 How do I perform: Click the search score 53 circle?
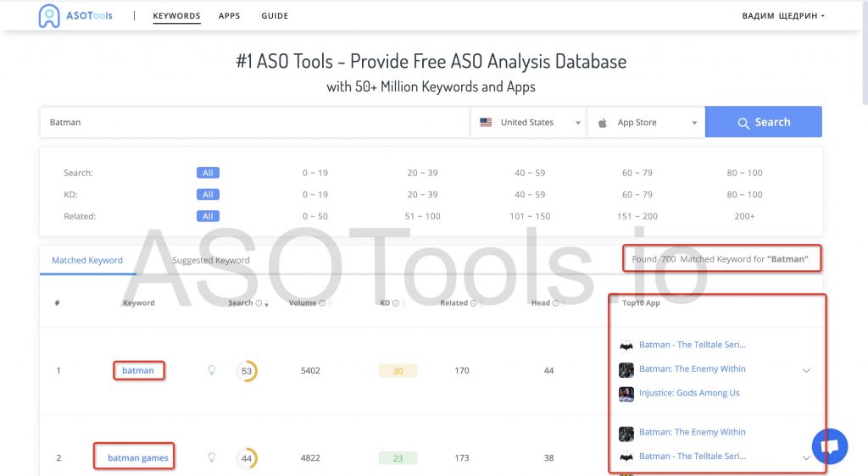pos(247,370)
